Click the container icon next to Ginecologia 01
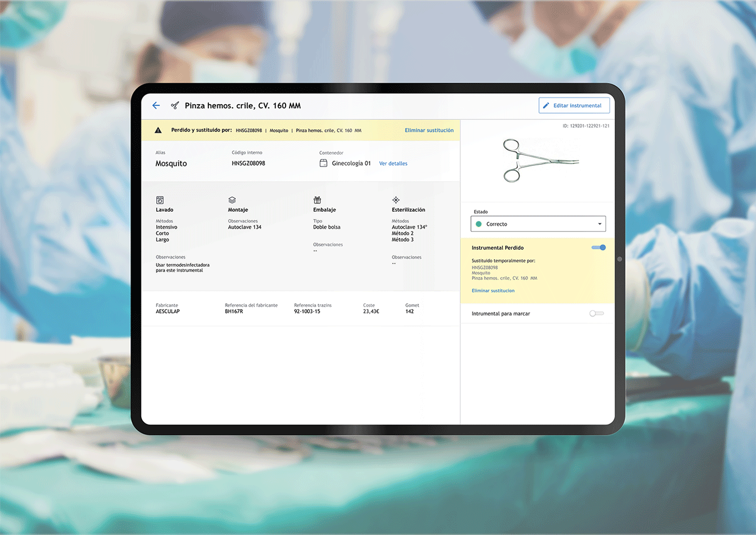 pyautogui.click(x=323, y=163)
